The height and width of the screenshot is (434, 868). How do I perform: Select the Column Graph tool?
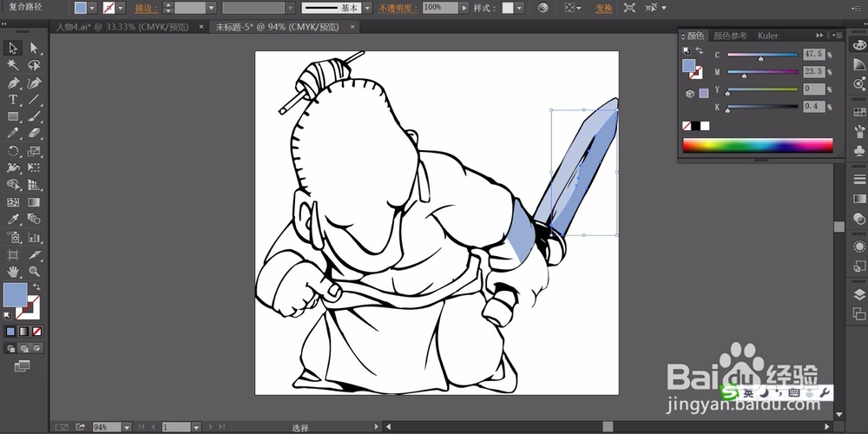(x=35, y=238)
